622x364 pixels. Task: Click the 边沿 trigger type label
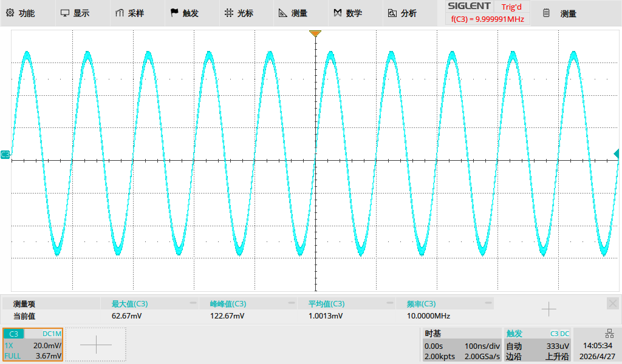point(514,357)
